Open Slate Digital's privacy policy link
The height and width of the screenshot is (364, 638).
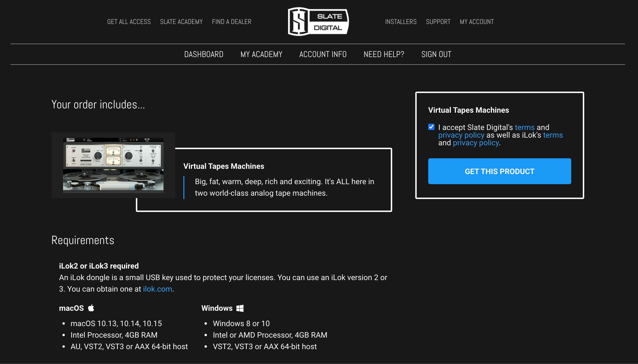point(461,135)
